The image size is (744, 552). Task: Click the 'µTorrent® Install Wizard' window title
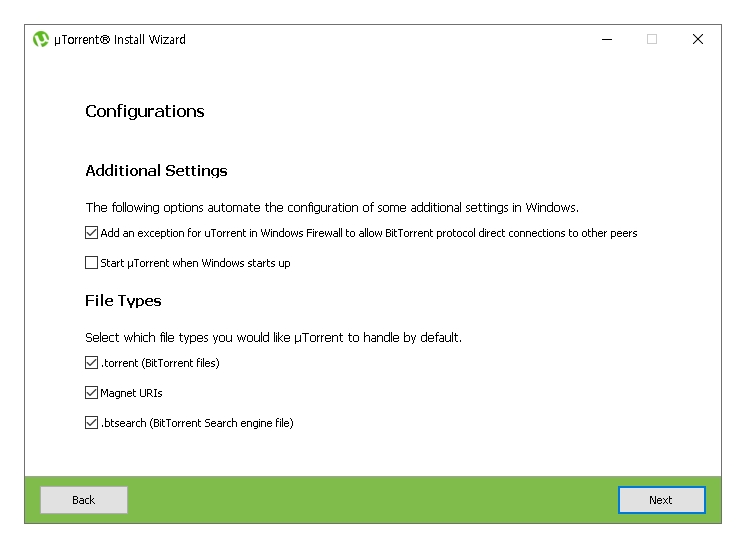point(120,39)
